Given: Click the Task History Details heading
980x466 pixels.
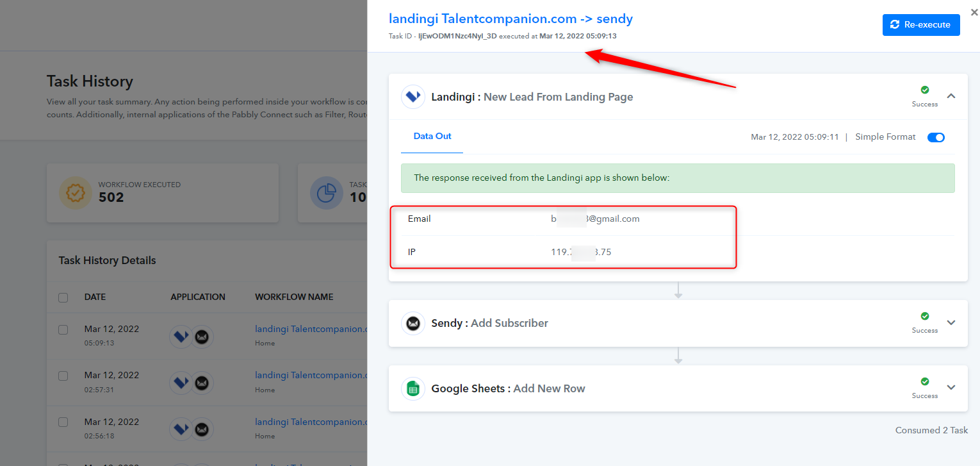Looking at the screenshot, I should coord(108,260).
